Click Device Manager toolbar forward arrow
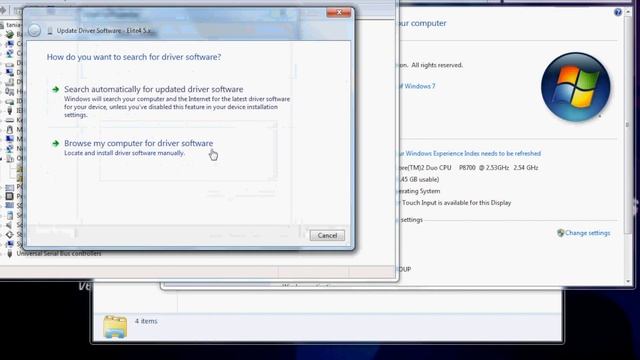 point(4,11)
